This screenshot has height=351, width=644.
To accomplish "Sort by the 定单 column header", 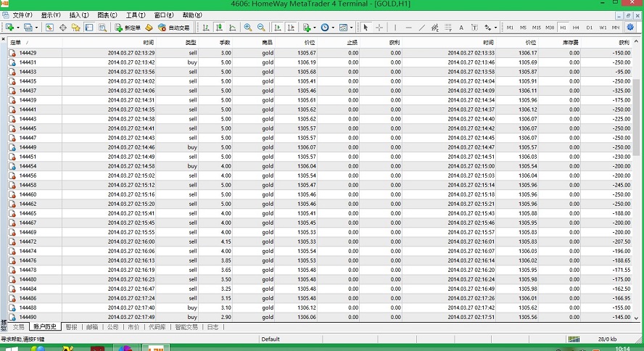I will (x=35, y=42).
